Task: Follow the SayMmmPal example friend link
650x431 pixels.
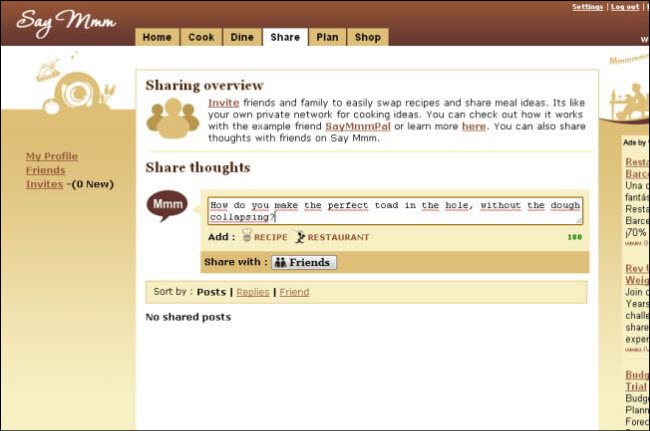Action: [357, 127]
